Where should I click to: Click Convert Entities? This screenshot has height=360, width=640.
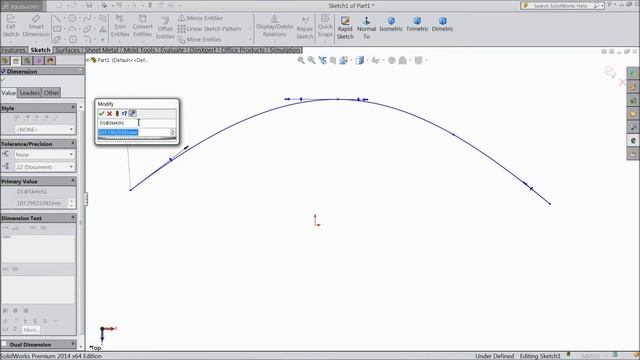pyautogui.click(x=142, y=27)
